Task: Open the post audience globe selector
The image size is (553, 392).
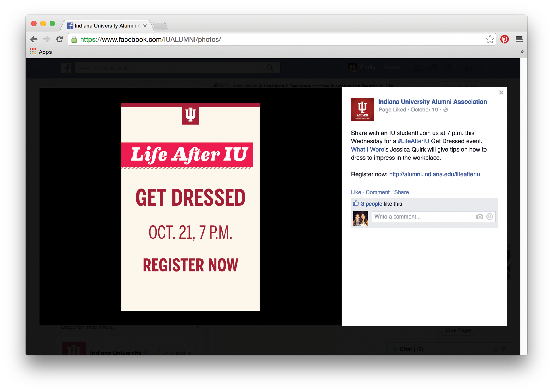Action: coord(445,110)
